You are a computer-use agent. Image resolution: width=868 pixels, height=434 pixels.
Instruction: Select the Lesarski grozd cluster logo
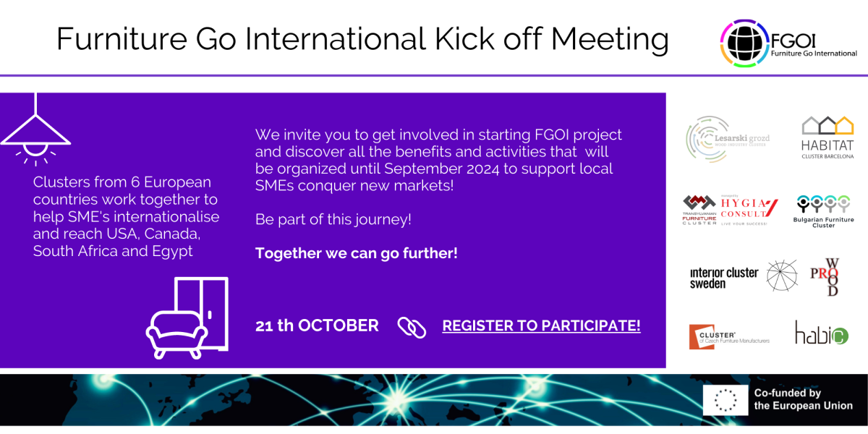(x=728, y=138)
